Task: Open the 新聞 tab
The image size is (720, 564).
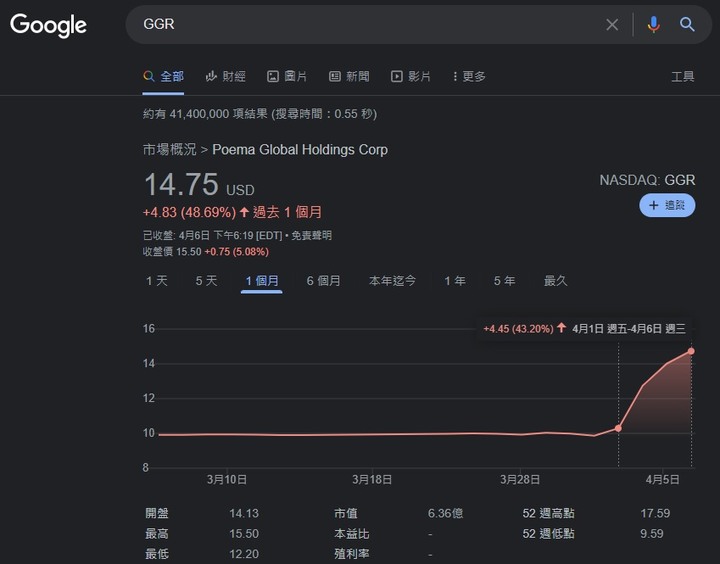Action: click(x=349, y=76)
